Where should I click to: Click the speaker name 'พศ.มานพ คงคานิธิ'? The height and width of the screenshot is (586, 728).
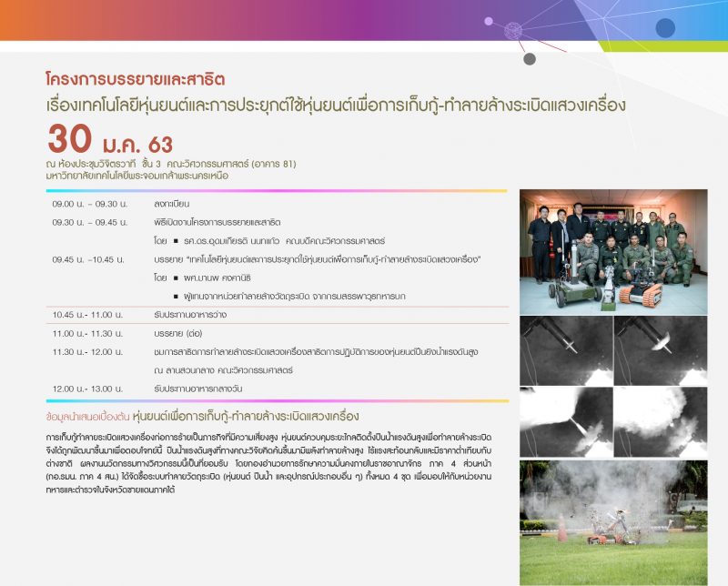tap(217, 278)
